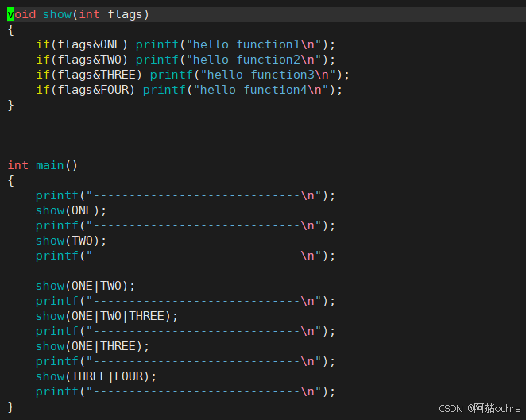The image size is (526, 420).
Task: Select the show(ONE|THREE); line
Action: click(x=92, y=346)
